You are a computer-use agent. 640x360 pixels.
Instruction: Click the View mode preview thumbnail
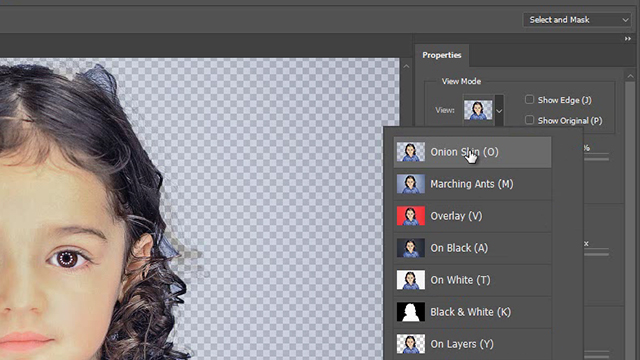pyautogui.click(x=478, y=110)
